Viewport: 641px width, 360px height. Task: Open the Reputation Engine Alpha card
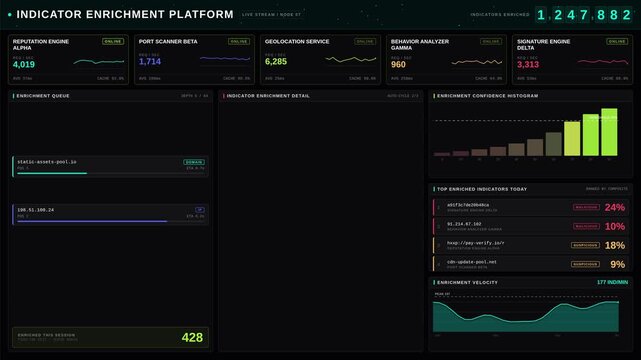tap(68, 60)
